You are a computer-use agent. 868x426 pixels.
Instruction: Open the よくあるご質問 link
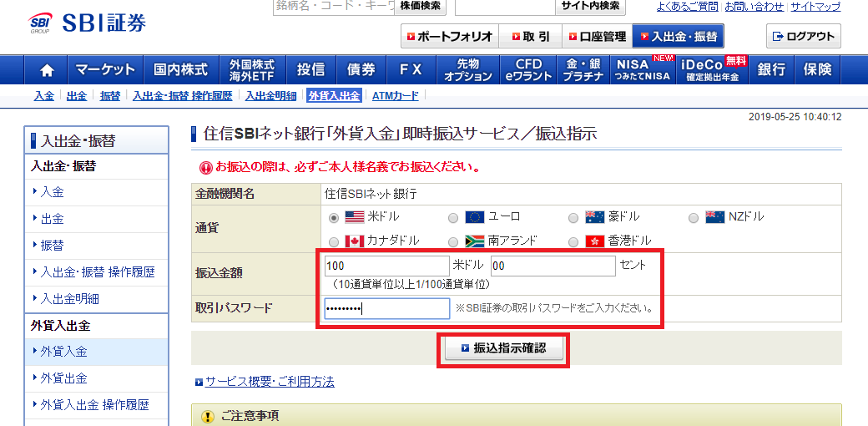687,7
